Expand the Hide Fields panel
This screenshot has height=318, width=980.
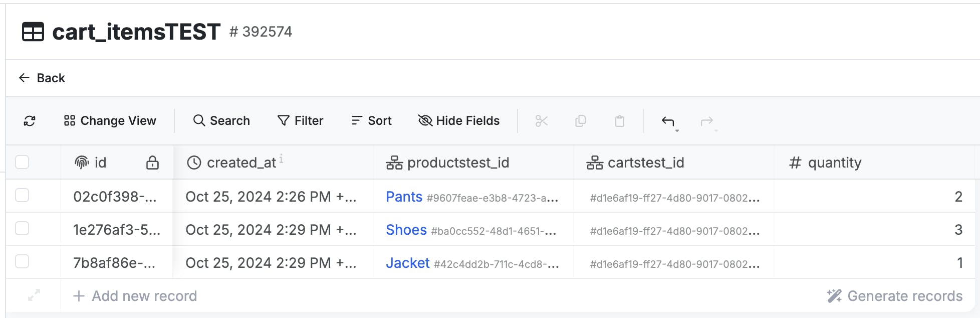(458, 121)
